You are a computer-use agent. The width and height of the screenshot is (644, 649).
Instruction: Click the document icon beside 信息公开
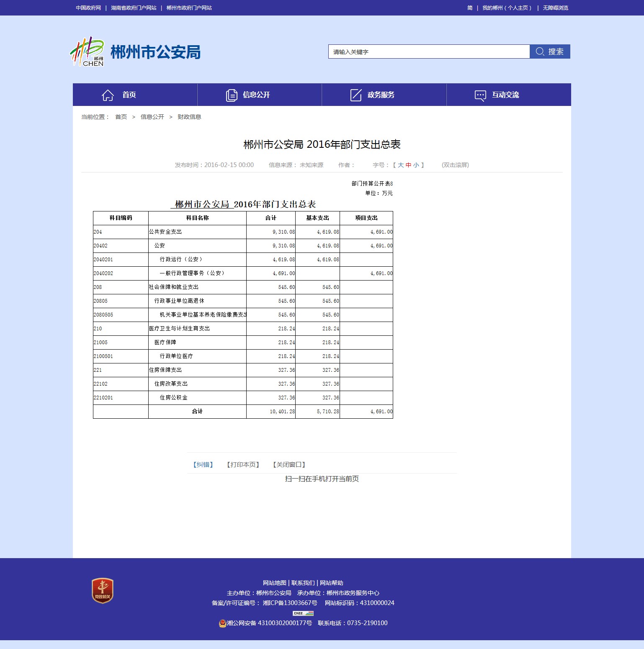coord(232,95)
